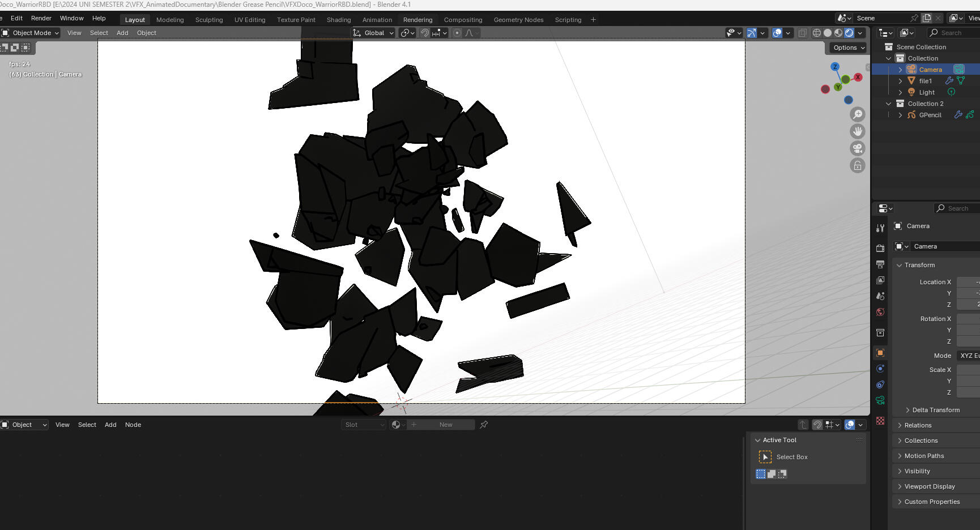Switch to the Shading workspace tab
980x530 pixels.
[339, 20]
